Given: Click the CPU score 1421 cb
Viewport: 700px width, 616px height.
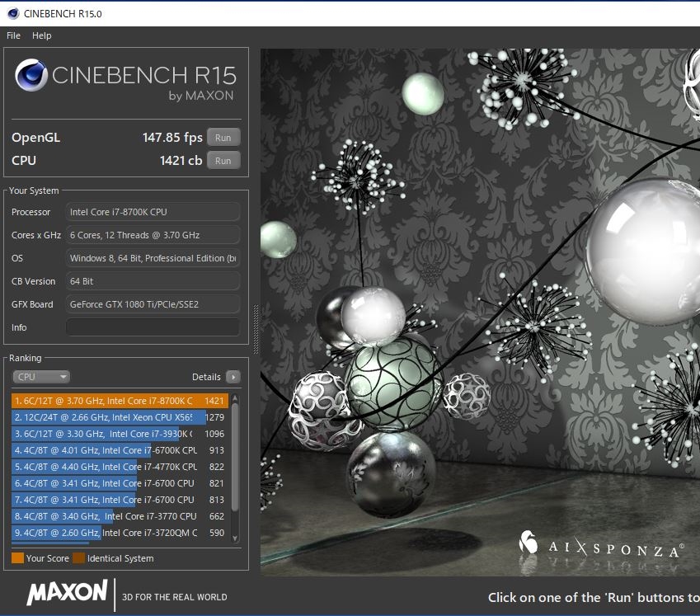Looking at the screenshot, I should point(181,161).
